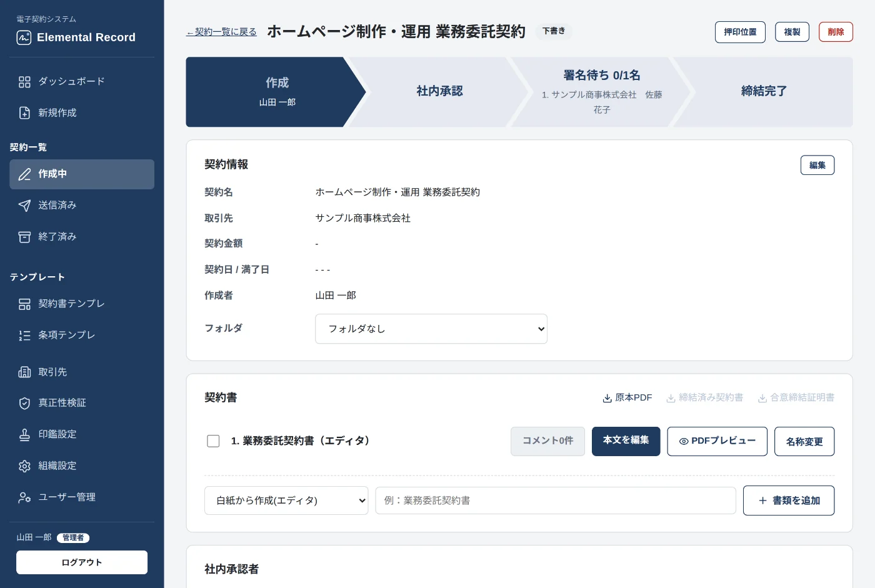Select the 作成中 contract list
This screenshot has width=875, height=588.
(x=82, y=174)
